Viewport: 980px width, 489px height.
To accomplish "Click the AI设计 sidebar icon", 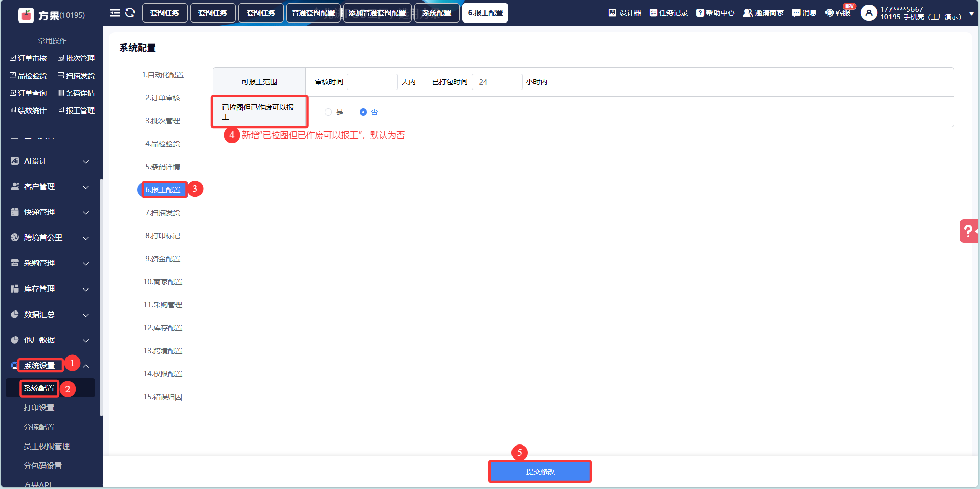I will pos(15,161).
